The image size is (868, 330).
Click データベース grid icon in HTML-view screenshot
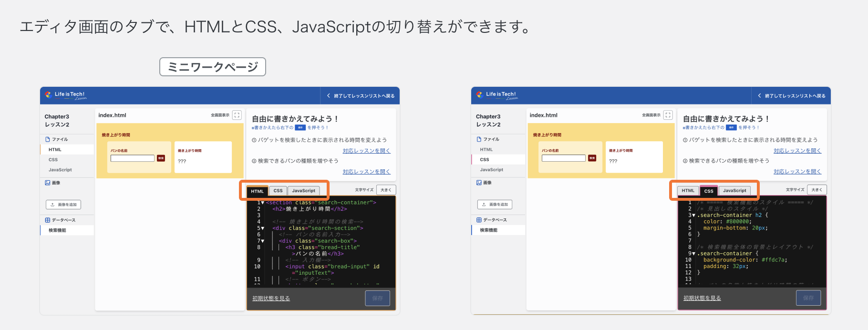click(x=48, y=220)
